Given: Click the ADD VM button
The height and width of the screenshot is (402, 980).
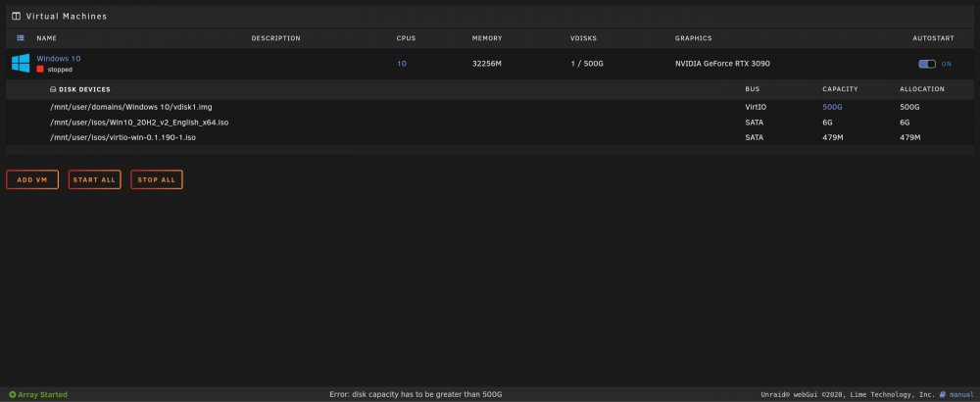Looking at the screenshot, I should tap(32, 179).
